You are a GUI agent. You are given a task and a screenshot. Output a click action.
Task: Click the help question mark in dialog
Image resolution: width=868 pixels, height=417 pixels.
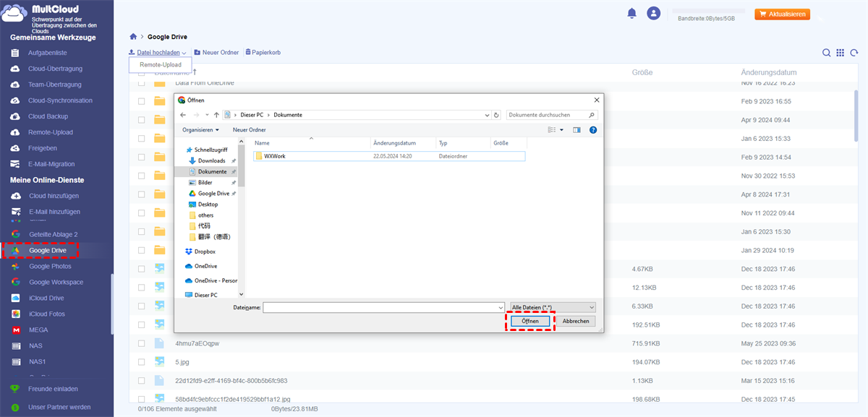(x=593, y=130)
